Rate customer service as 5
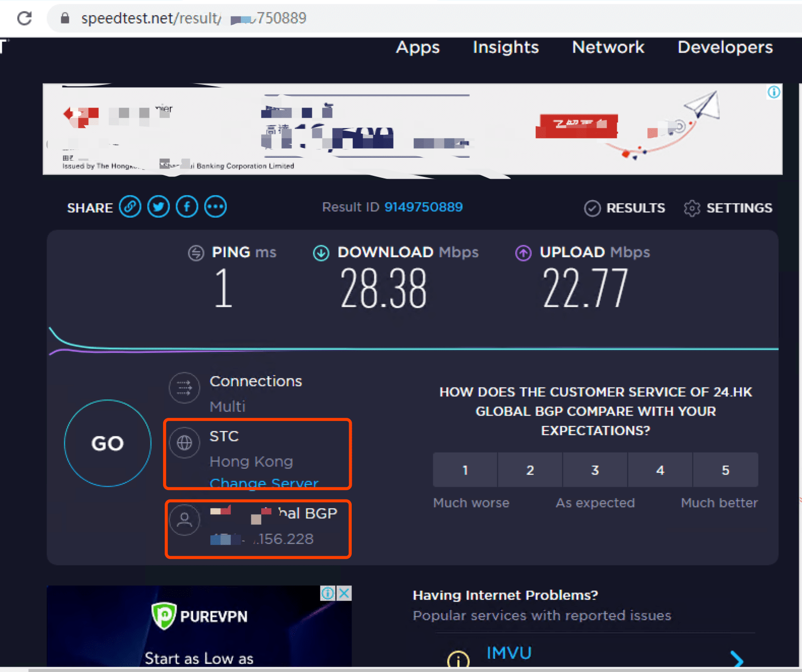This screenshot has height=672, width=802. click(x=726, y=470)
